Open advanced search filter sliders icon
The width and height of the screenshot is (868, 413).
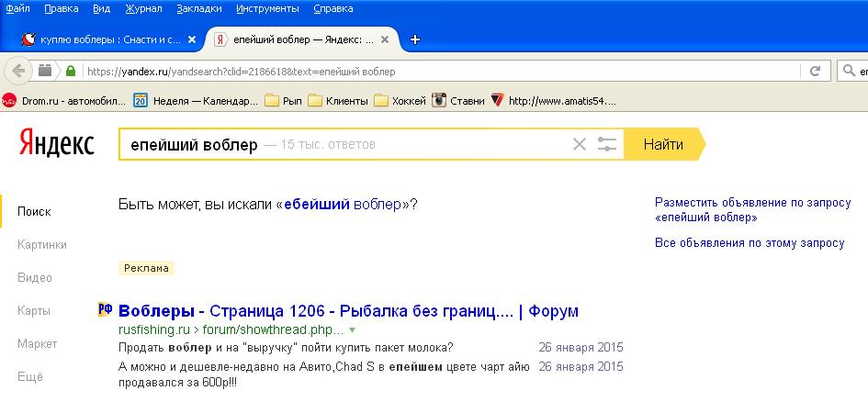coord(607,144)
